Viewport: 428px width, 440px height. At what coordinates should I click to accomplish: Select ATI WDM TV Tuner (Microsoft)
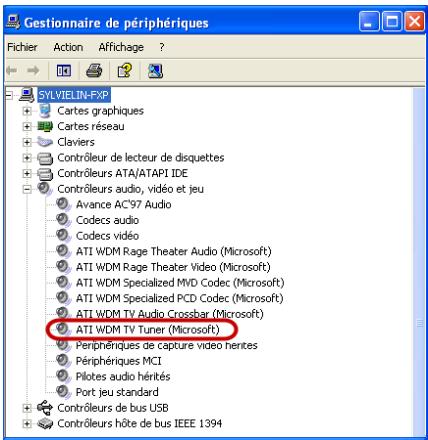pyautogui.click(x=148, y=330)
